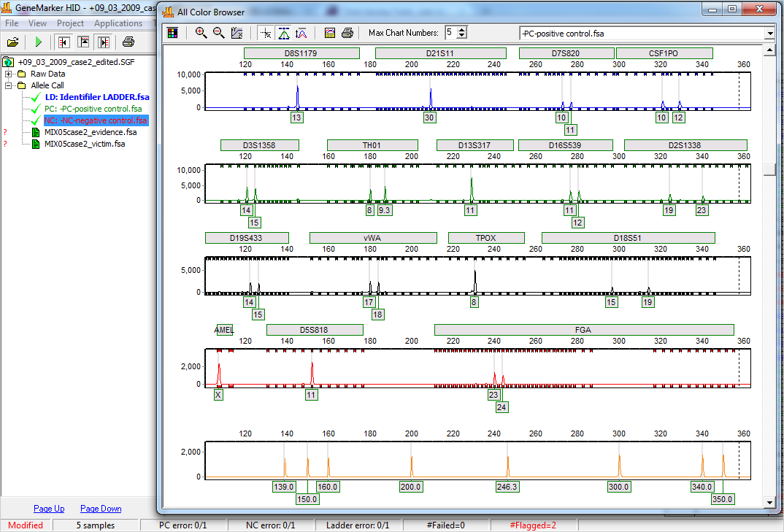This screenshot has height=532, width=784.
Task: Toggle the top-panel show/hide button in main toolbar
Action: (x=83, y=42)
